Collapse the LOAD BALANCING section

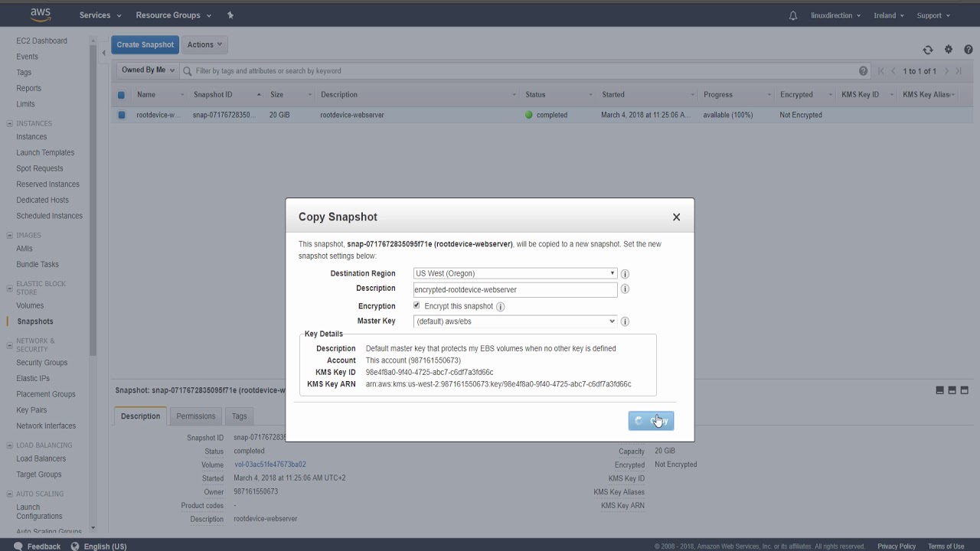tap(9, 445)
